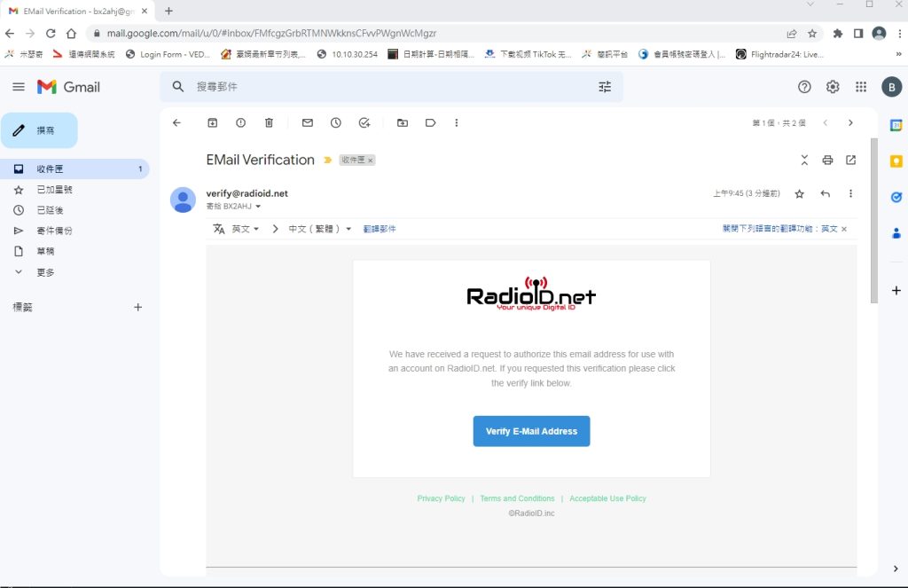The height and width of the screenshot is (588, 908).
Task: Close the EMail Verification tab
Action: 145,11
